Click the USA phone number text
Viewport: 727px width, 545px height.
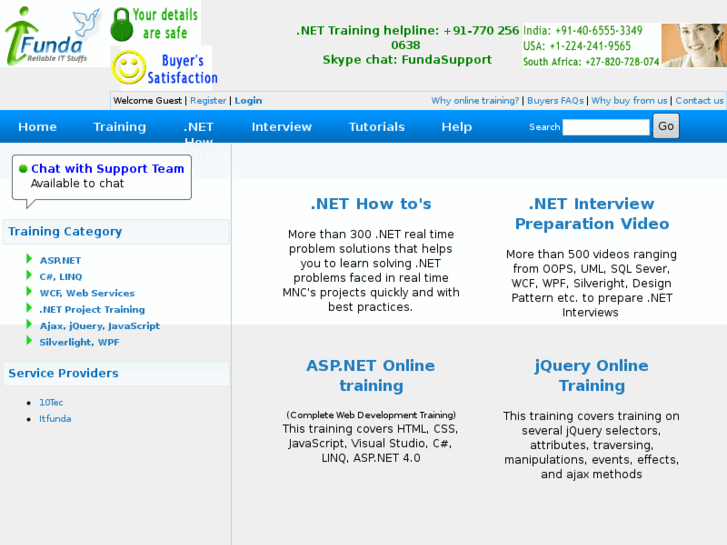(577, 46)
